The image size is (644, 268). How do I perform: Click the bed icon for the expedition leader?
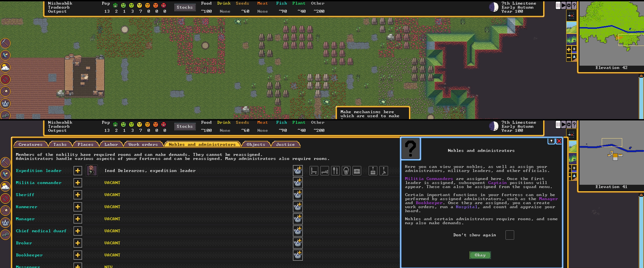[325, 171]
